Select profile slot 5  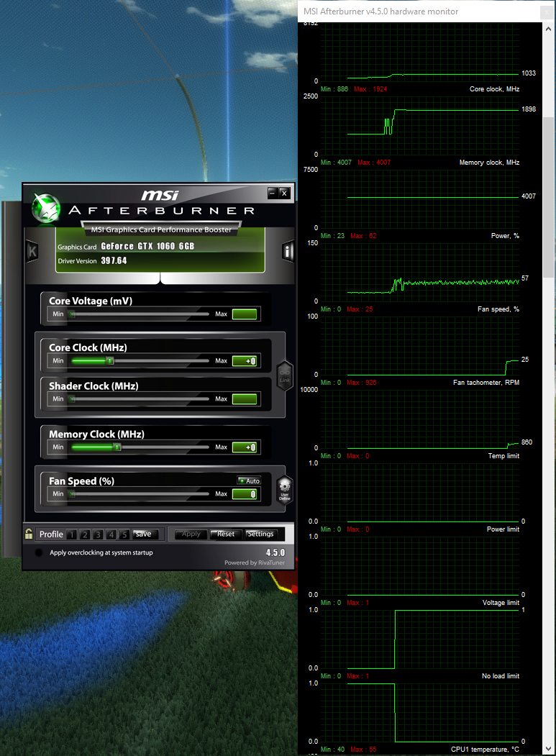point(124,534)
